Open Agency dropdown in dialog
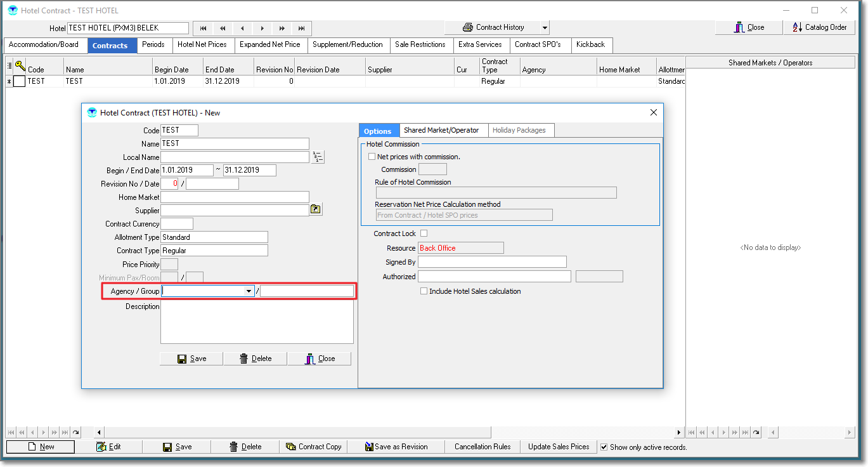Viewport: 868px width, 467px height. pyautogui.click(x=249, y=291)
